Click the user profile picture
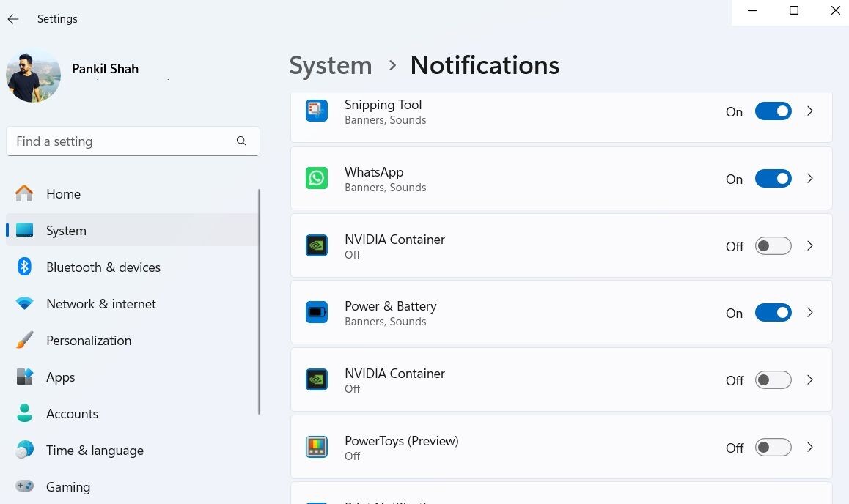The height and width of the screenshot is (504, 849). 33,75
